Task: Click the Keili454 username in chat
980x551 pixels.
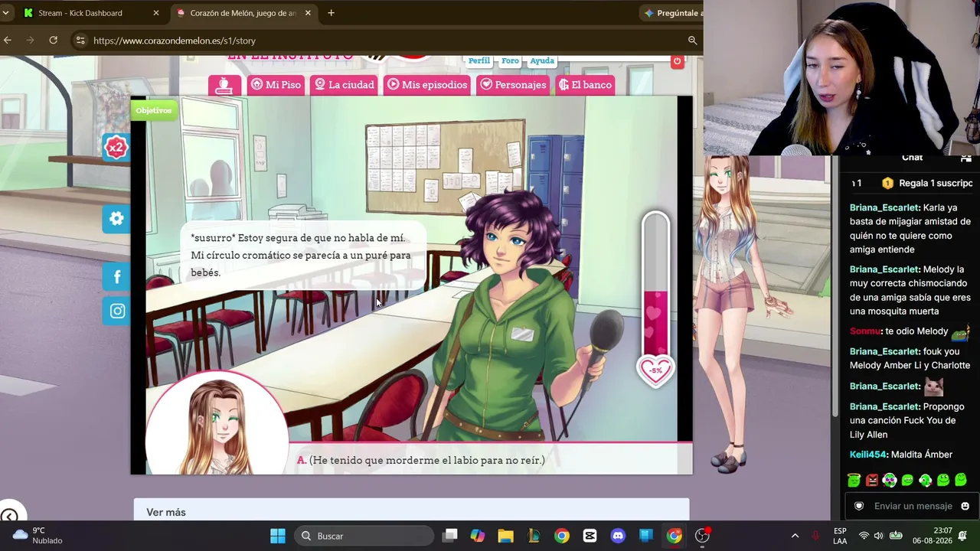Action: coord(869,455)
